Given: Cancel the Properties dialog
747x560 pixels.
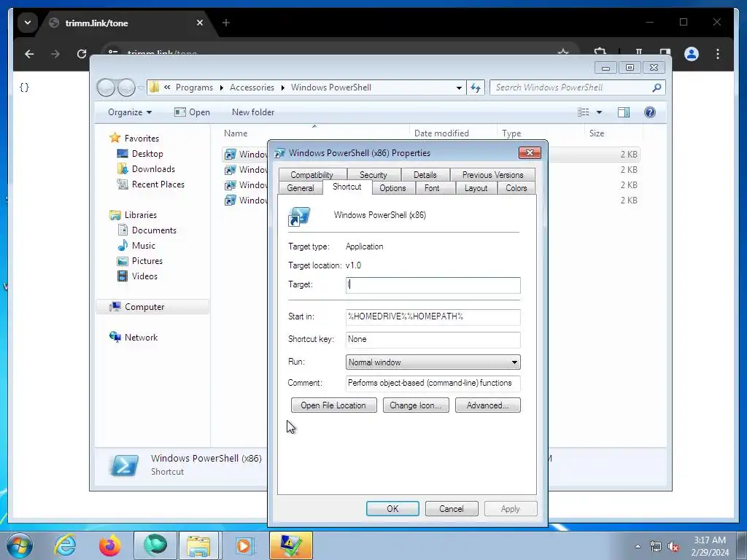Looking at the screenshot, I should [452, 508].
